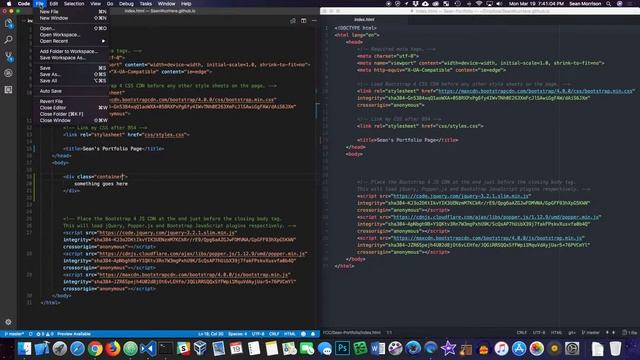Open the Debug view in activity bar
640x360 pixels.
(x=8, y=73)
